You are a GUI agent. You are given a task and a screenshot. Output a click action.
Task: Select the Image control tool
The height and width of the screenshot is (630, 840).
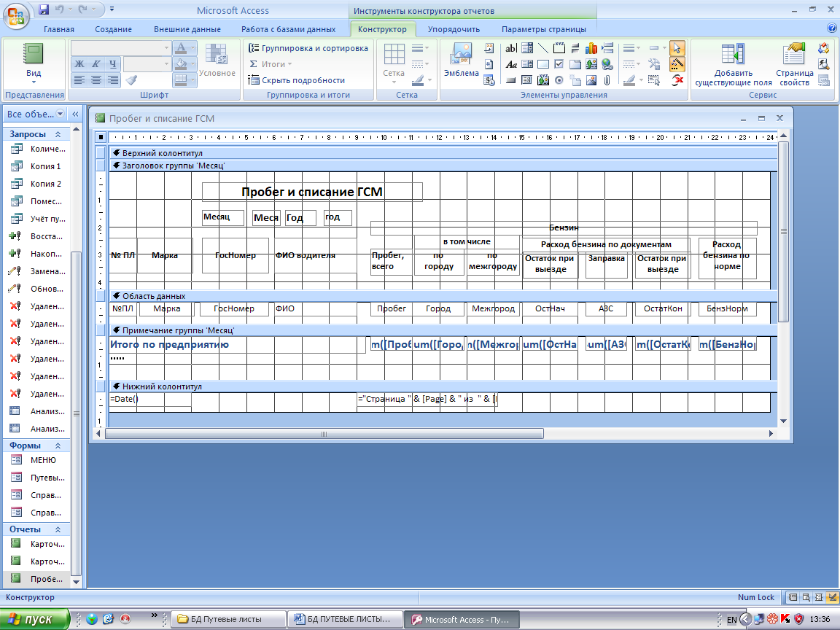[x=591, y=80]
